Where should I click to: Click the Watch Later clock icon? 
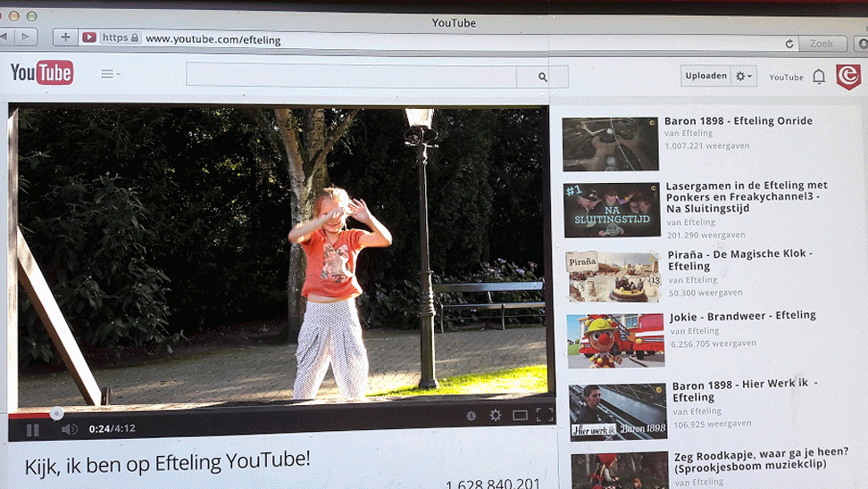pos(472,416)
